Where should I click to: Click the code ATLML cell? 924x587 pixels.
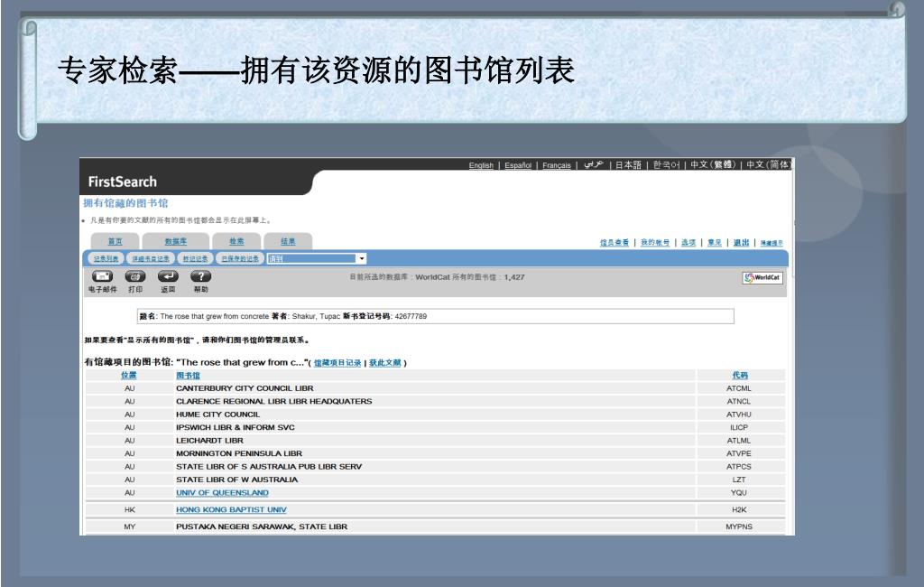coord(739,440)
